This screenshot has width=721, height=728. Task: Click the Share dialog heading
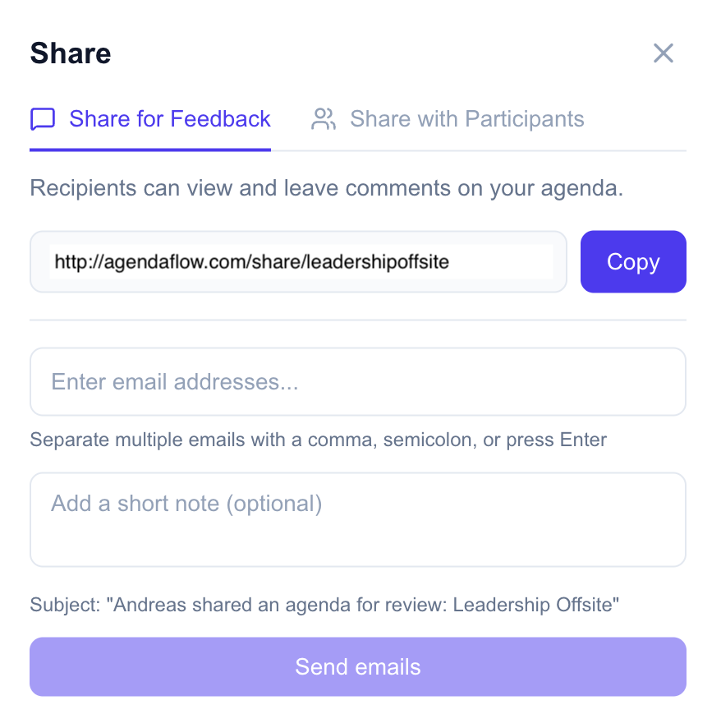pyautogui.click(x=71, y=53)
